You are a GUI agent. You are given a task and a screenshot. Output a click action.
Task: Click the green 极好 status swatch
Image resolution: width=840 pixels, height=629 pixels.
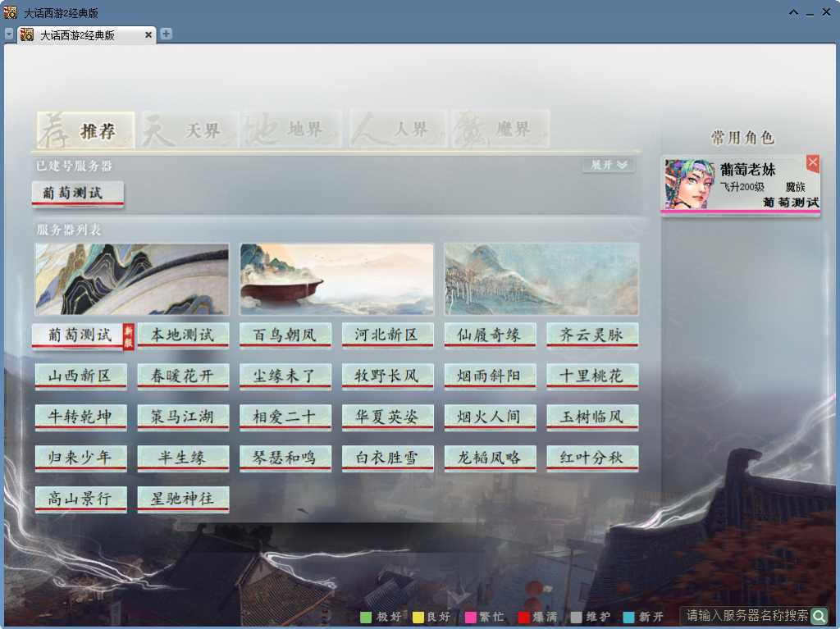(x=366, y=618)
